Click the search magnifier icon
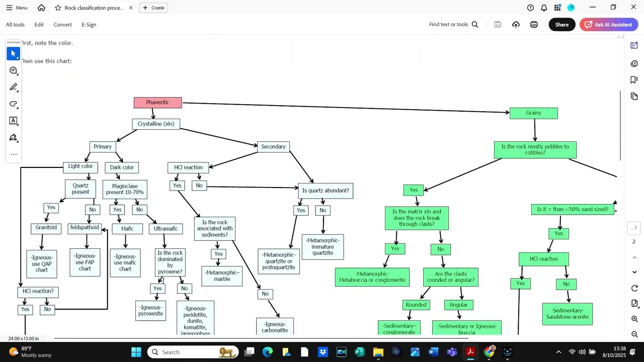The height and width of the screenshot is (362, 644). point(475,24)
